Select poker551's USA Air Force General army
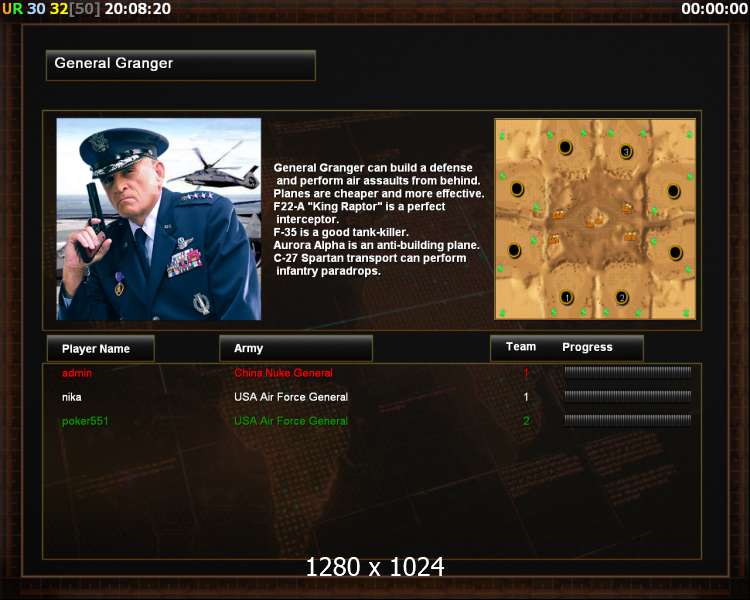 click(291, 421)
